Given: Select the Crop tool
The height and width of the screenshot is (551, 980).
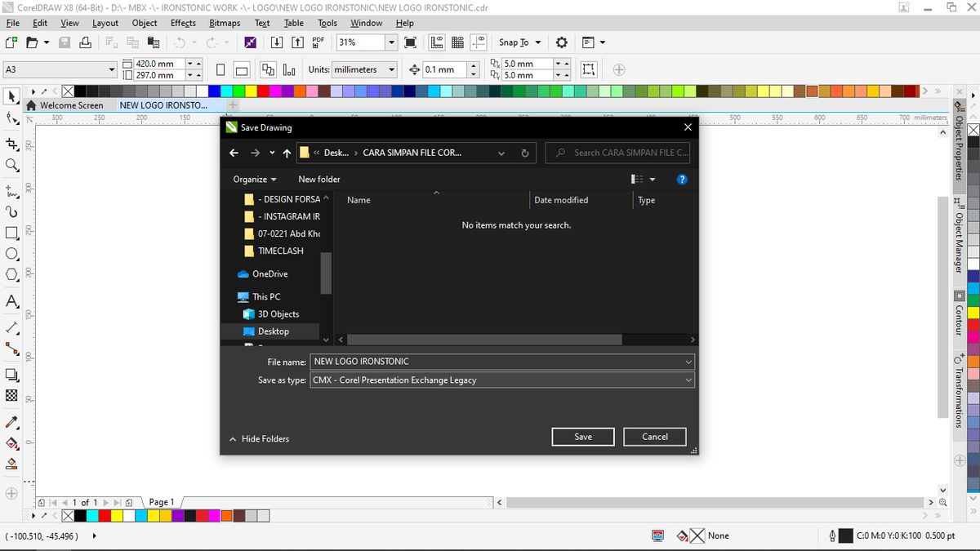Looking at the screenshot, I should [x=11, y=143].
